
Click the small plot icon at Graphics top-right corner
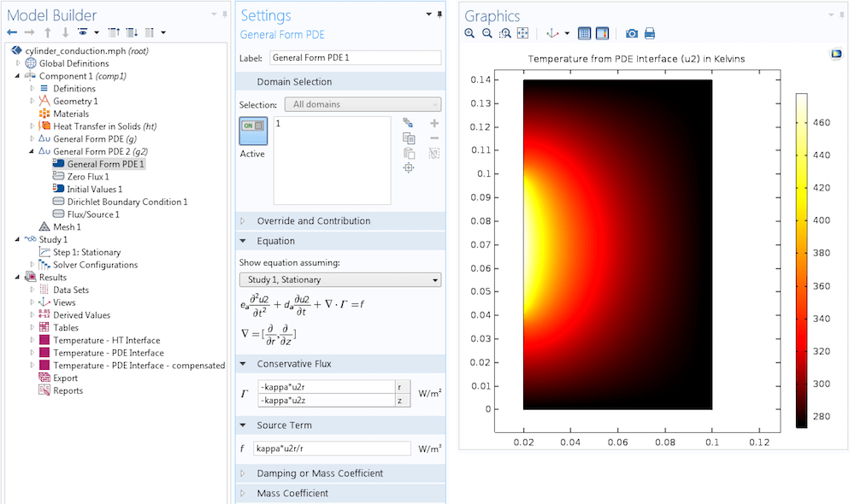tap(836, 54)
